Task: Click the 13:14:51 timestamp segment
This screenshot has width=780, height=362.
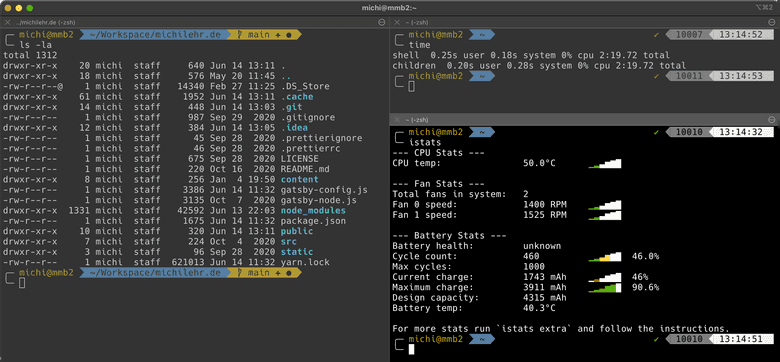Action: click(741, 339)
